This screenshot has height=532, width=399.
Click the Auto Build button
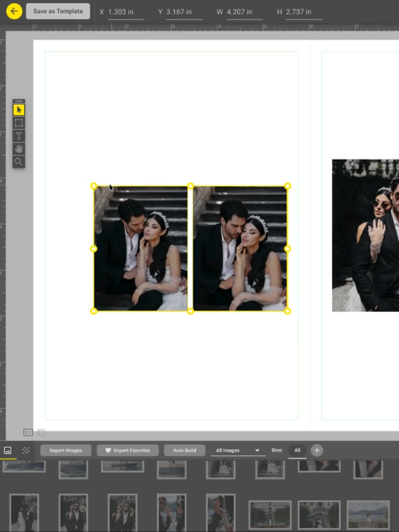[185, 451]
